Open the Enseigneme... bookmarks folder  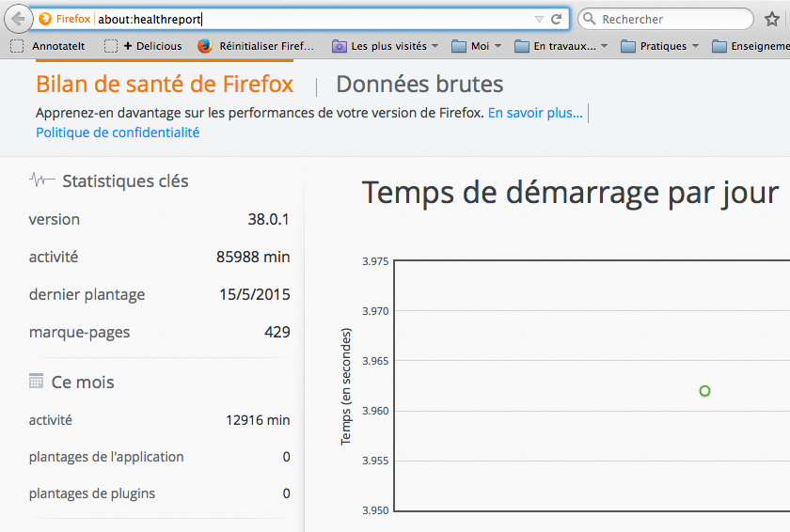(750, 46)
